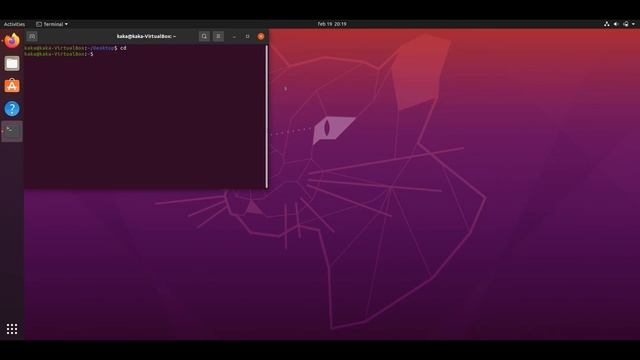Select the Terminal icon in dock
The height and width of the screenshot is (360, 640).
tap(12, 131)
